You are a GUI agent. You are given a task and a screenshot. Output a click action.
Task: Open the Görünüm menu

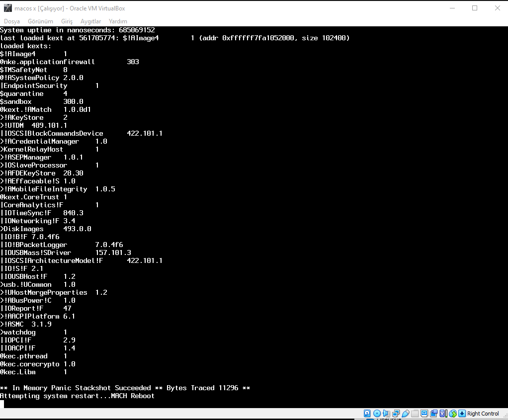point(40,21)
